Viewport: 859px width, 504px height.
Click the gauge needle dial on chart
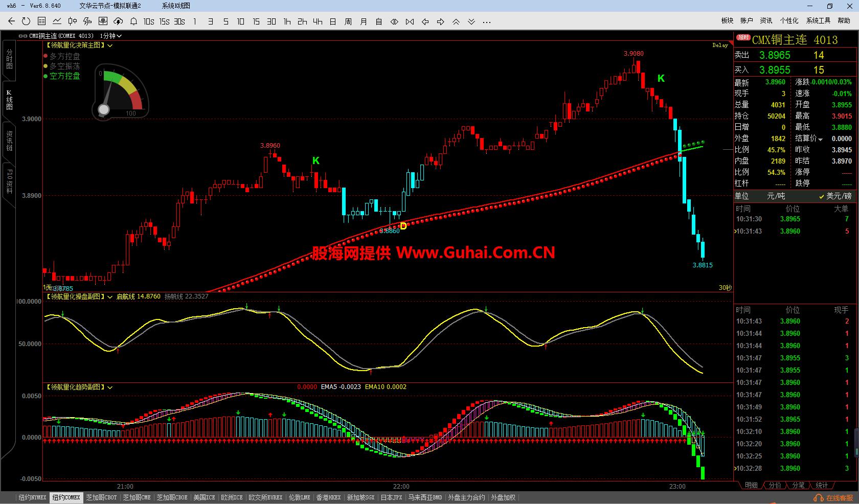pyautogui.click(x=104, y=109)
